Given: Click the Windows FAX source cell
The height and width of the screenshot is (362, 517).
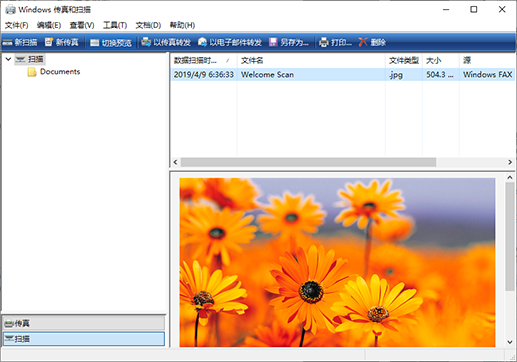Looking at the screenshot, I should [x=488, y=75].
